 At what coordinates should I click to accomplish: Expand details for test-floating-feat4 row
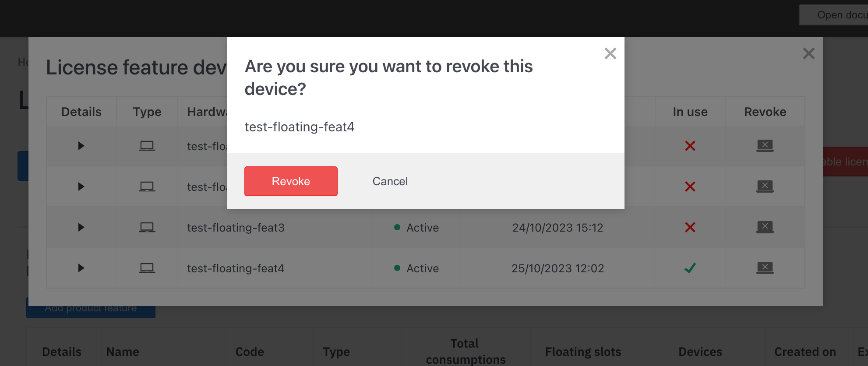click(x=81, y=268)
